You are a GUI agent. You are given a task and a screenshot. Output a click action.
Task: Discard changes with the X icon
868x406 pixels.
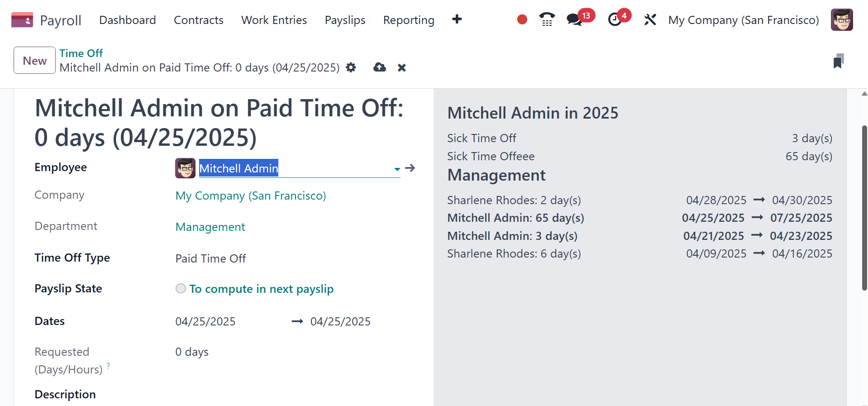click(x=401, y=68)
